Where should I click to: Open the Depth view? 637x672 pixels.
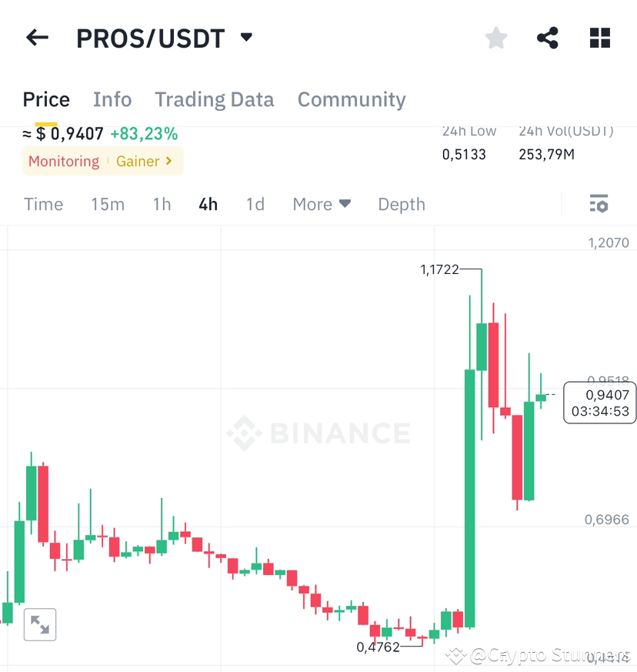401,204
